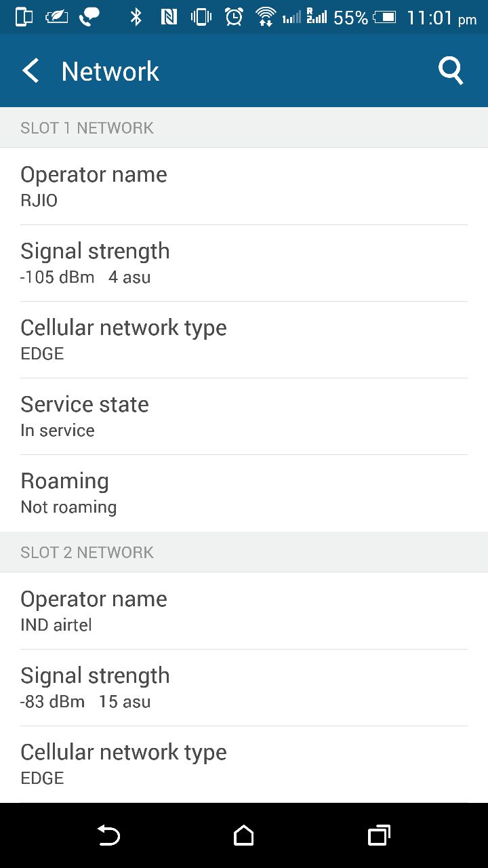Tap the missed call notification icon
The height and width of the screenshot is (868, 488).
point(88,17)
